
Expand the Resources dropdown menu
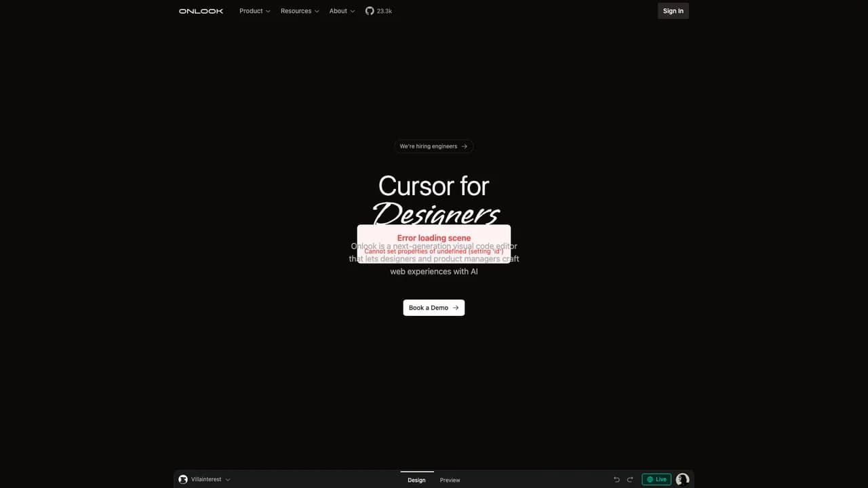(x=300, y=11)
